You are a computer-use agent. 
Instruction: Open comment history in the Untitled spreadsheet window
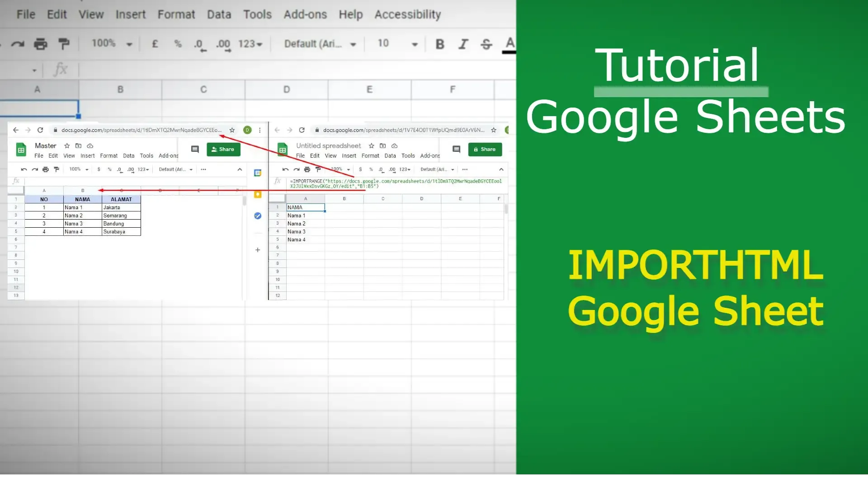pyautogui.click(x=456, y=149)
